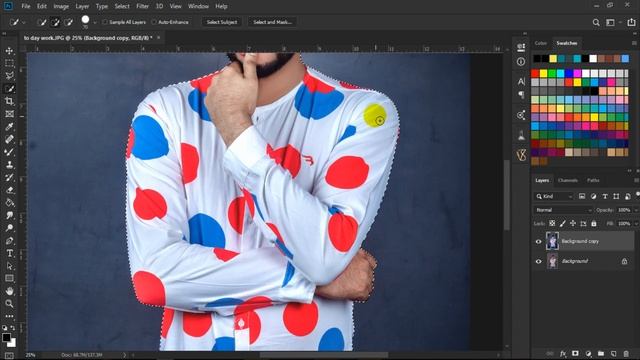
Task: Select the History Brush tool
Action: (9, 177)
